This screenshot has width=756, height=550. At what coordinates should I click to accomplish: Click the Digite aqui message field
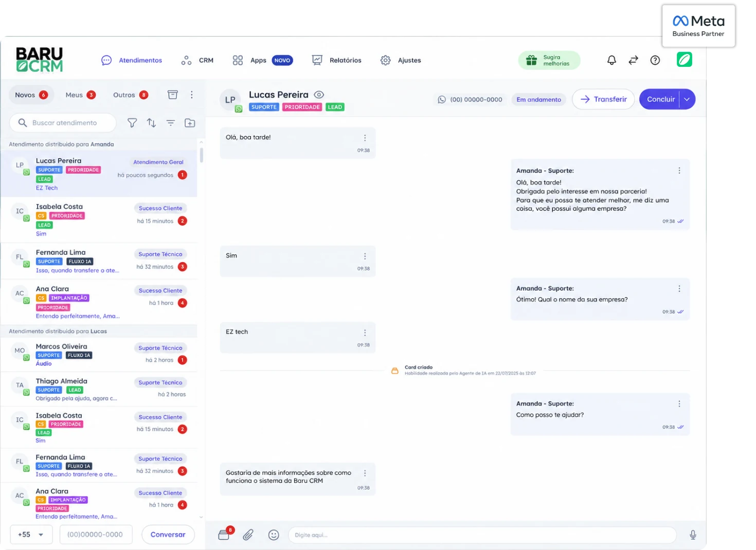(482, 535)
